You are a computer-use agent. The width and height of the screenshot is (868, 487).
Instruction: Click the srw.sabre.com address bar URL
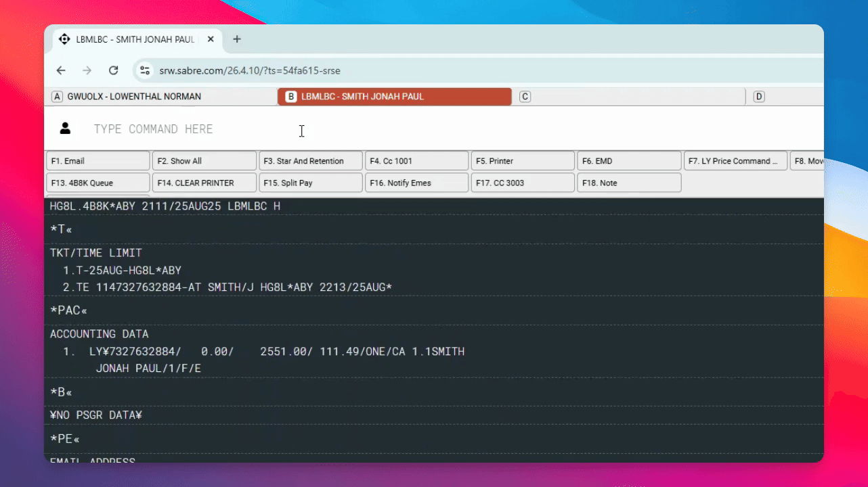coord(250,70)
